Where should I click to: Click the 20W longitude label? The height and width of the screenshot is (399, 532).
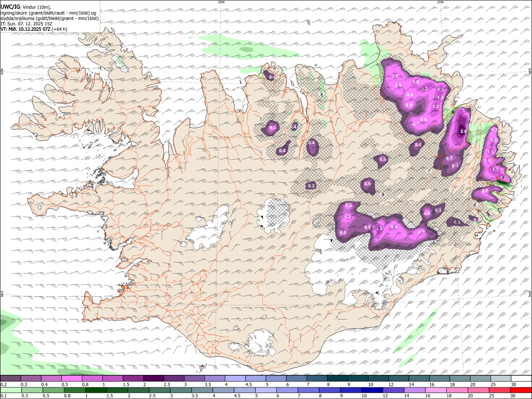click(221, 2)
